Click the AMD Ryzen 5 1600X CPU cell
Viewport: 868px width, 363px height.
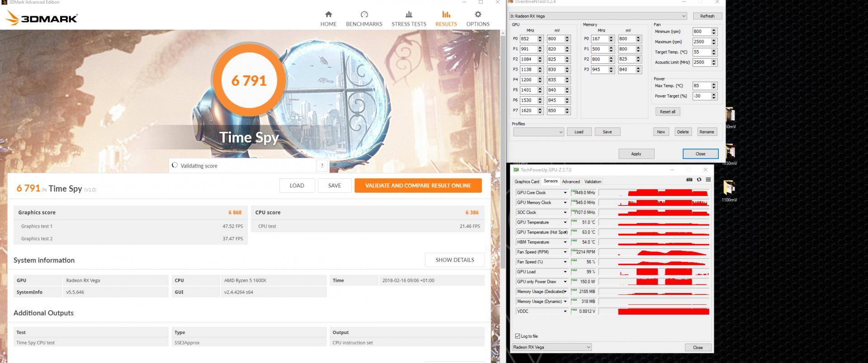click(274, 280)
